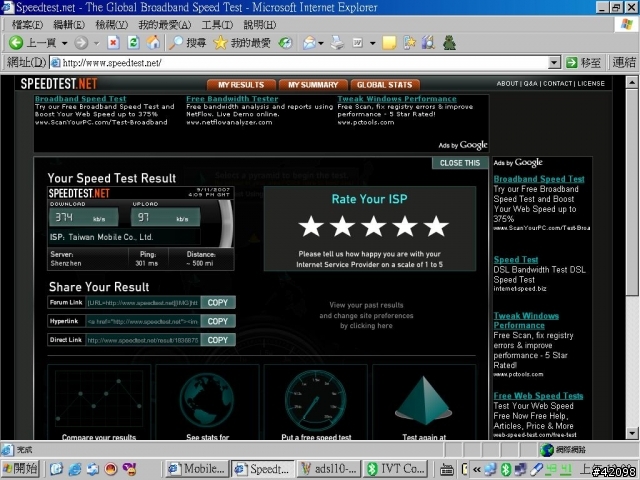Click the vertical scrollbar thumb
Viewport: 640px width, 480px height.
tap(632, 193)
